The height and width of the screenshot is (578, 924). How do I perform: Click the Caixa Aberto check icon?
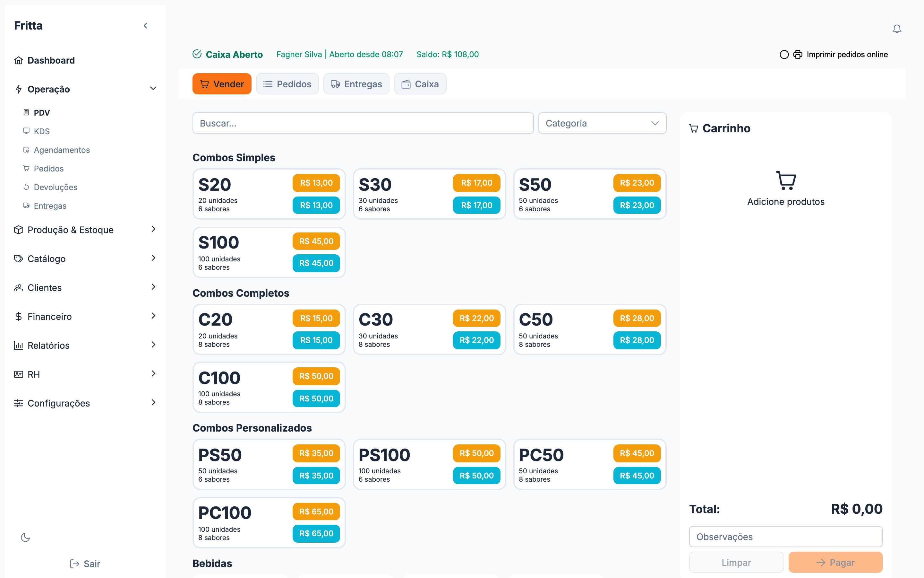pos(197,54)
